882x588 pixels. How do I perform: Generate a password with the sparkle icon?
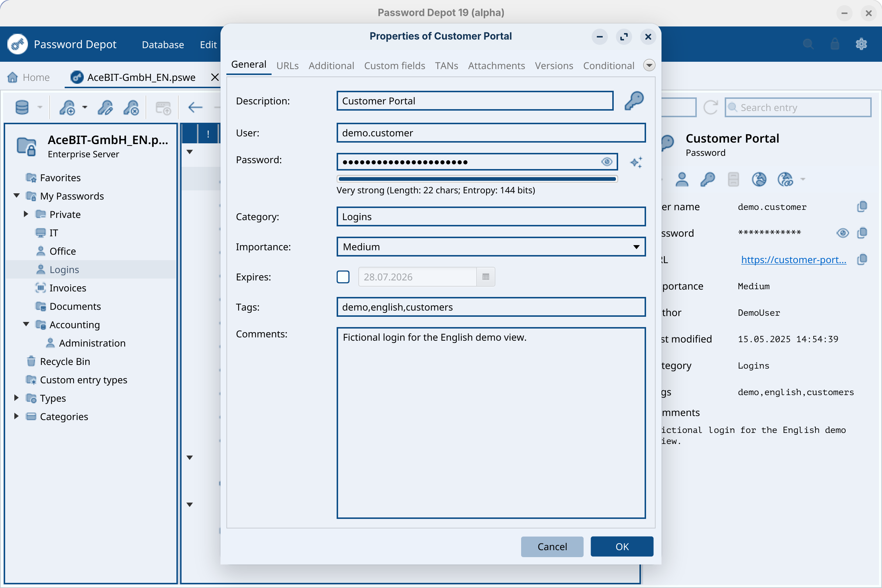pos(636,162)
